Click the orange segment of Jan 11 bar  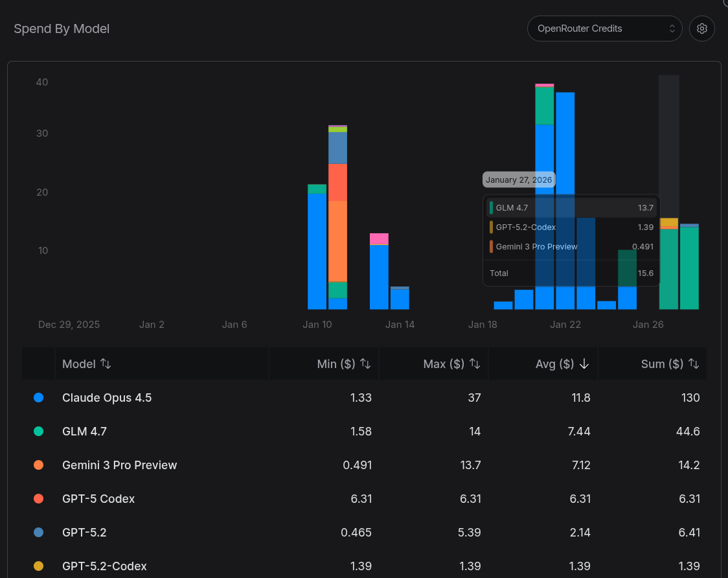(x=337, y=240)
